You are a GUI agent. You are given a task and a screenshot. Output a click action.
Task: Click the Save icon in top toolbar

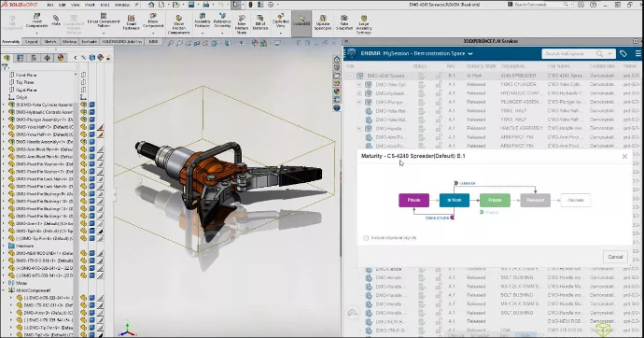click(x=191, y=5)
